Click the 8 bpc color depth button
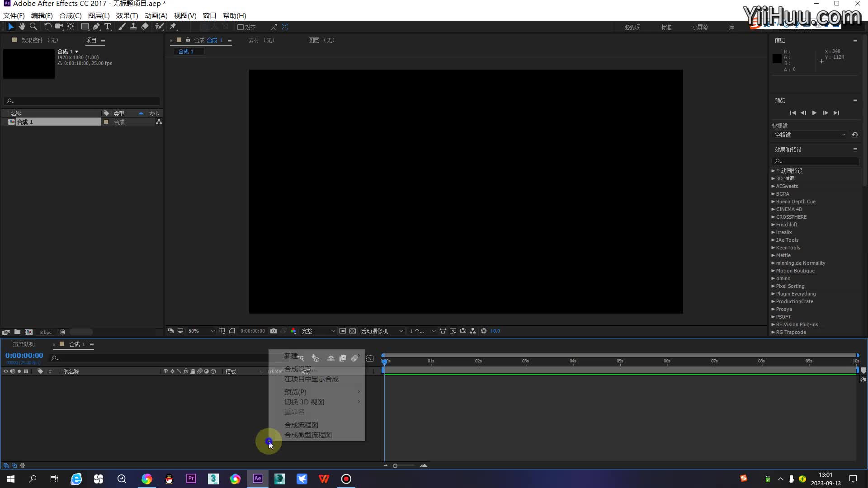The height and width of the screenshot is (488, 868). pyautogui.click(x=46, y=332)
